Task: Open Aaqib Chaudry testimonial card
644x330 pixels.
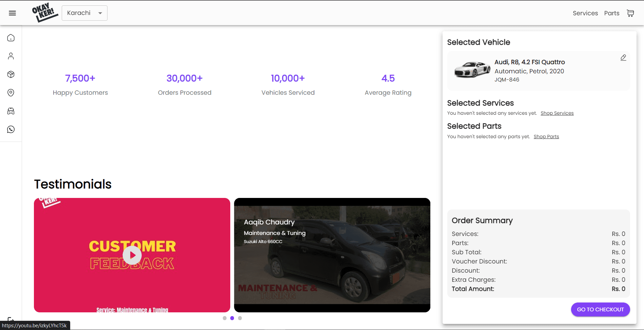Action: 332,255
